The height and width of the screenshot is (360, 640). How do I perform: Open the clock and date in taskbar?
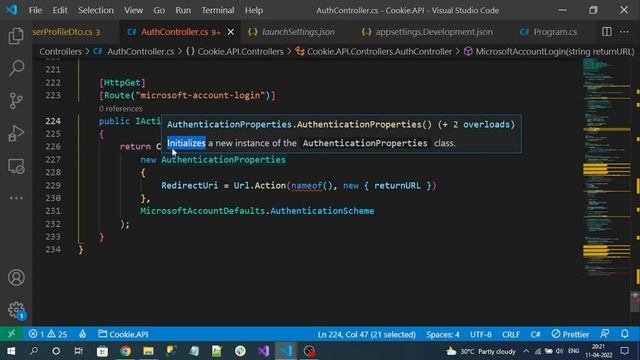coord(598,351)
